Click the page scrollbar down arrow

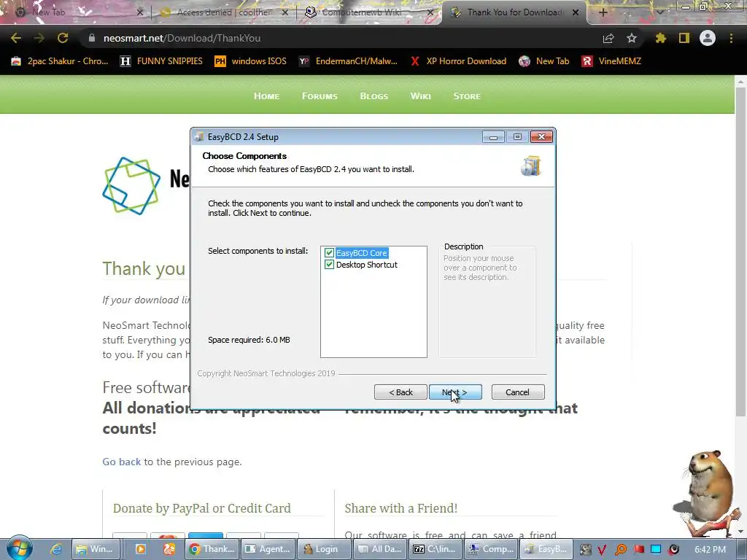coord(740,531)
